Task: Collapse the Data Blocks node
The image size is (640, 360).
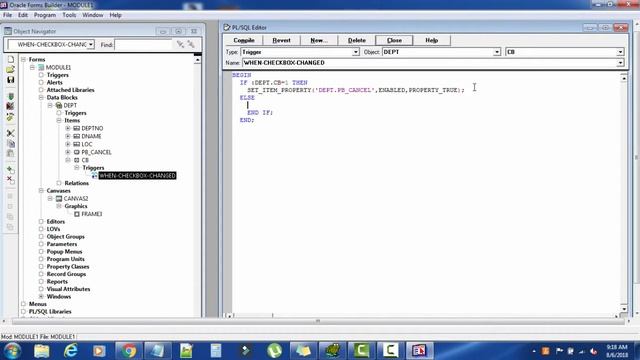Action: point(41,98)
